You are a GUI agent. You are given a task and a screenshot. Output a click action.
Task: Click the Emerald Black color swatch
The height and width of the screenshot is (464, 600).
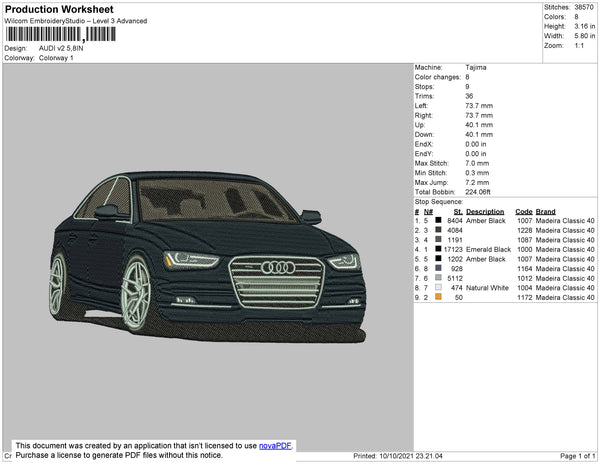click(x=438, y=249)
